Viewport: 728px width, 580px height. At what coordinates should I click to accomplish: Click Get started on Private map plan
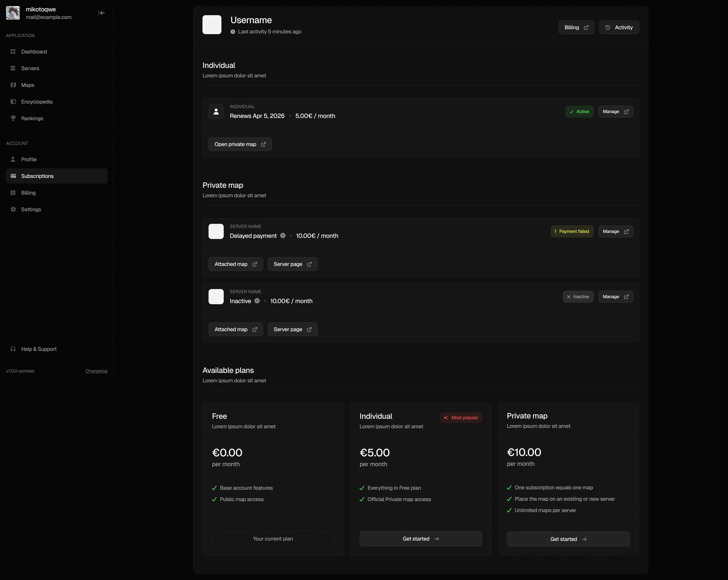[x=568, y=539]
